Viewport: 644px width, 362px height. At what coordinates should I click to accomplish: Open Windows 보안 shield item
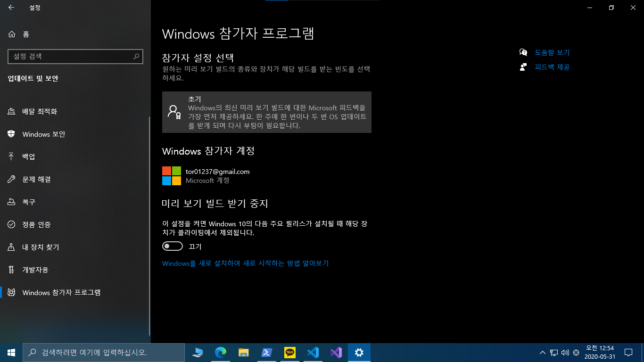[75, 134]
